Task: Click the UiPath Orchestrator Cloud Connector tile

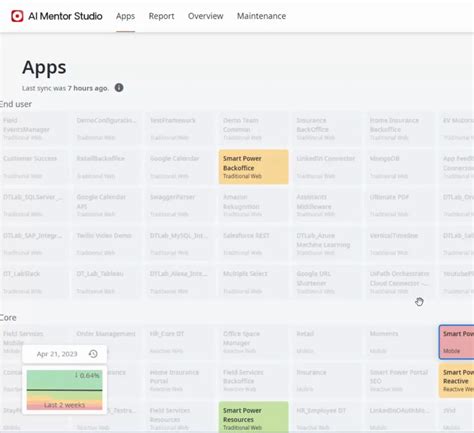Action: point(400,282)
